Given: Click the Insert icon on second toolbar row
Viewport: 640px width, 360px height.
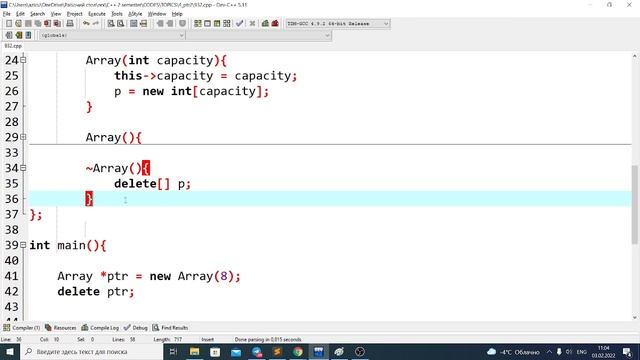Looking at the screenshot, I should tap(9, 36).
